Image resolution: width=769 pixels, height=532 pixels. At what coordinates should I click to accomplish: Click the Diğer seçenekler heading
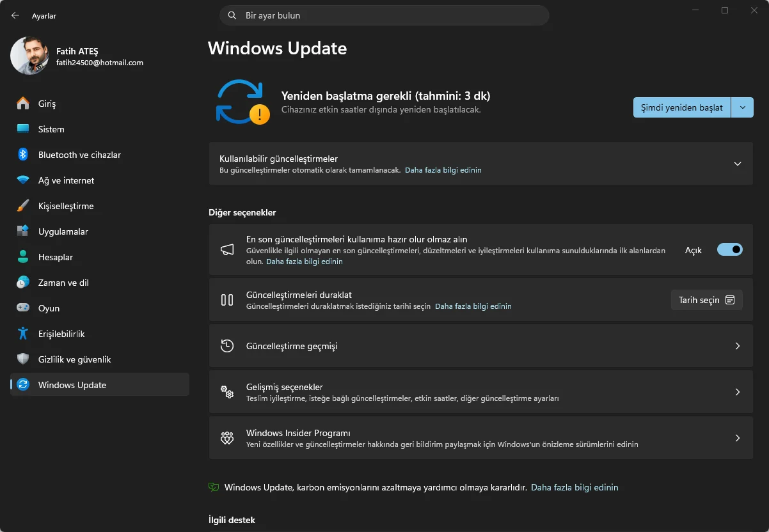pyautogui.click(x=242, y=212)
